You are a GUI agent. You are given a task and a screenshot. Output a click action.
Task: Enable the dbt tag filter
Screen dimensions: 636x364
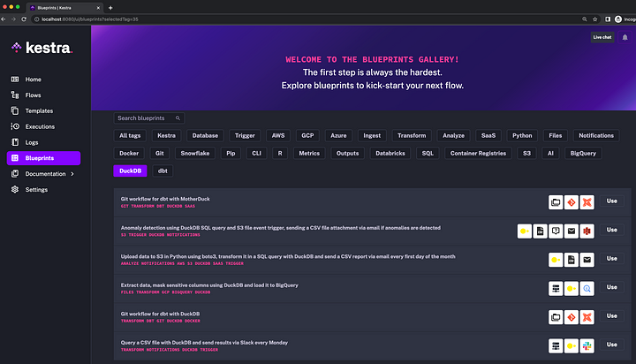pyautogui.click(x=163, y=171)
